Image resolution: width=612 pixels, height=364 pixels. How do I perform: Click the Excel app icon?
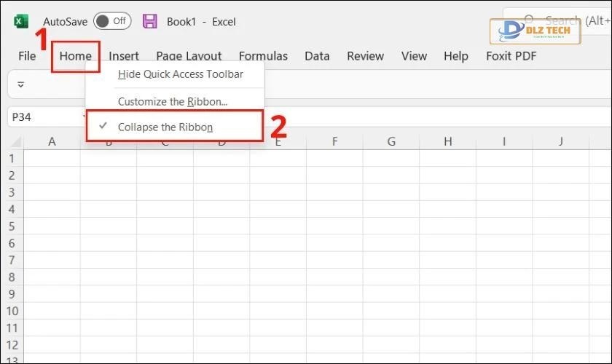[x=21, y=21]
